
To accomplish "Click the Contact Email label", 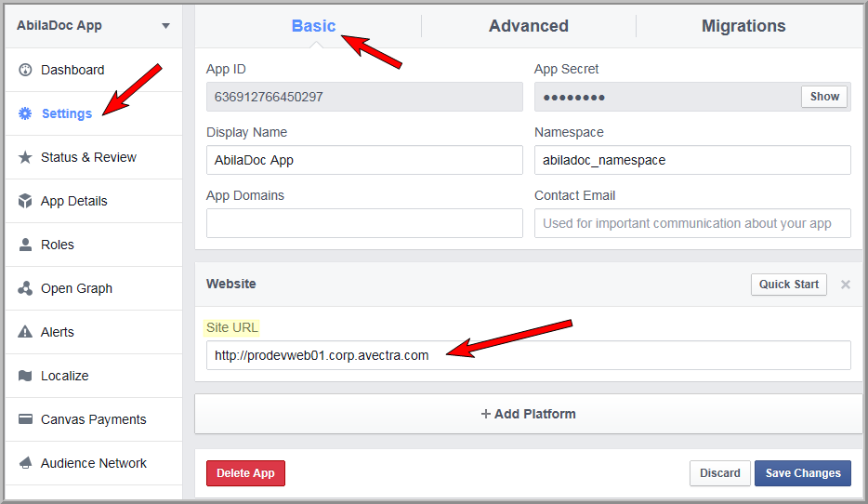I will click(574, 195).
